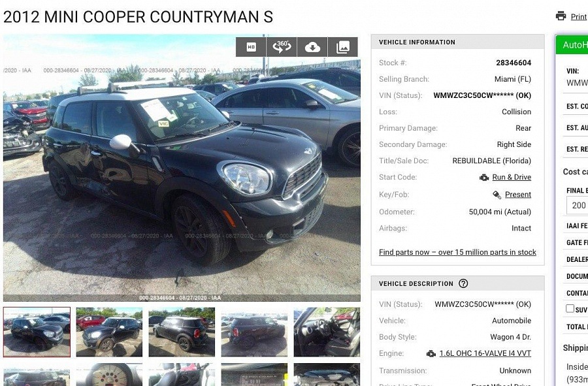Open the Run & Drive link
Image resolution: width=588 pixels, height=386 pixels.
point(512,177)
